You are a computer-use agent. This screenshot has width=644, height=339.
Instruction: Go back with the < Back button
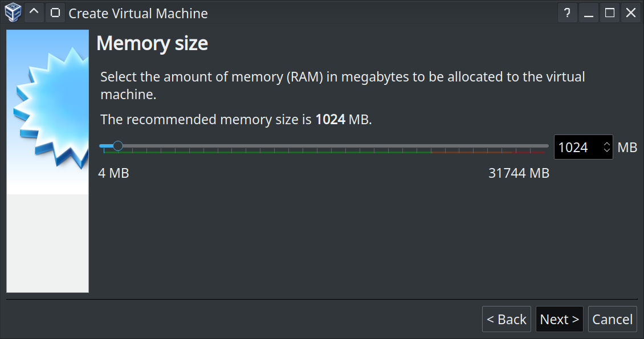(x=506, y=320)
